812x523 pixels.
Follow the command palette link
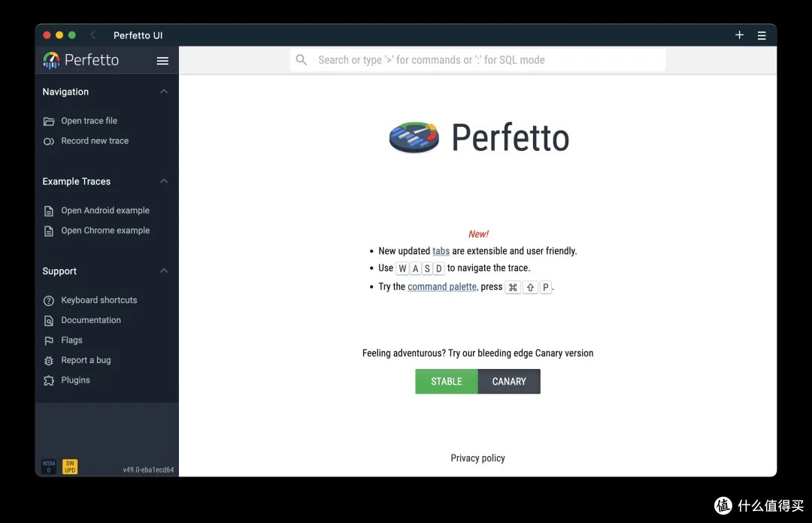442,287
